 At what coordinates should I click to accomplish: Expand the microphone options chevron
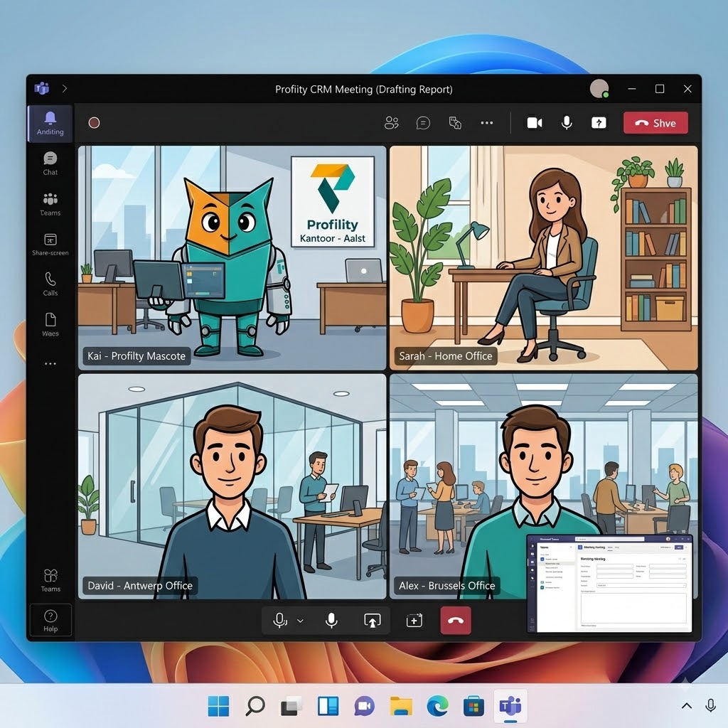click(x=301, y=621)
